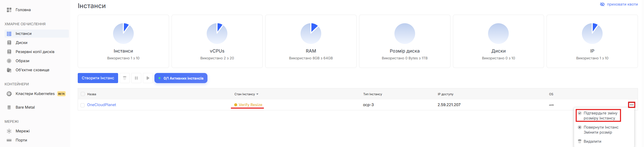The width and height of the screenshot is (644, 147).
Task: Open Диски section in sidebar
Action: click(x=21, y=43)
